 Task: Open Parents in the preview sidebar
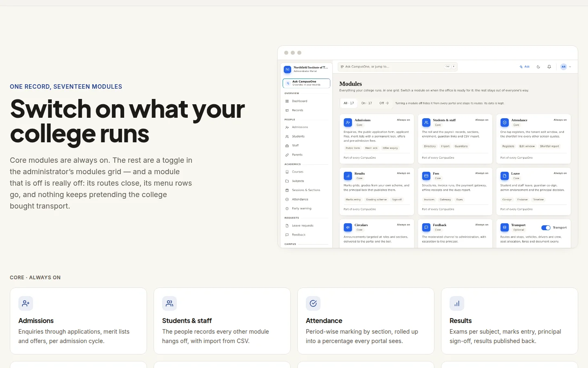306,155
